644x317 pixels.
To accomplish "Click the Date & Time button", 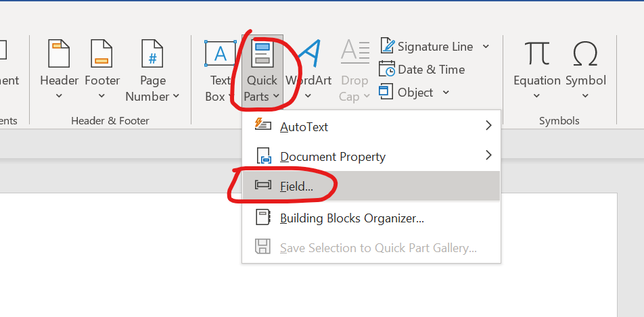I will pyautogui.click(x=423, y=69).
